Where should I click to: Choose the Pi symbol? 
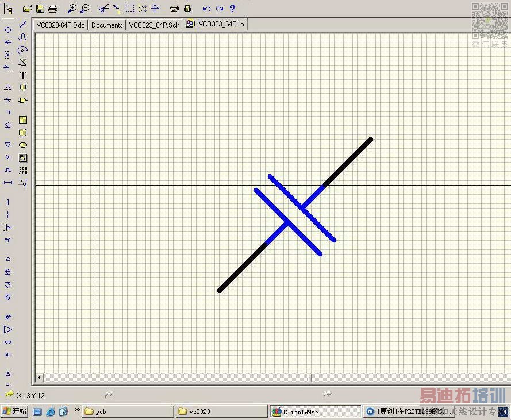(8, 240)
